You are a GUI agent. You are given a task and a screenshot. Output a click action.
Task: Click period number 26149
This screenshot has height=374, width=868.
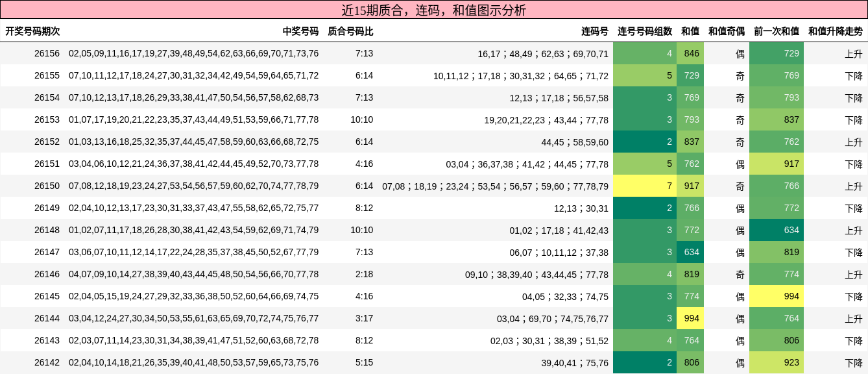tap(47, 208)
